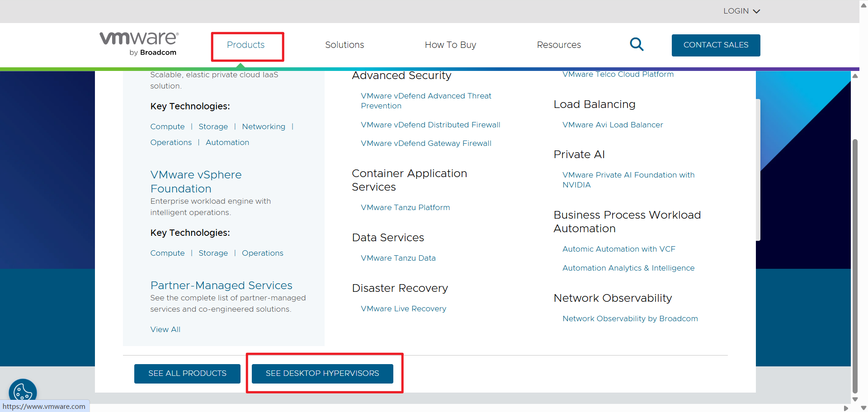Open Automation Analytics & Intelligence link

click(628, 268)
